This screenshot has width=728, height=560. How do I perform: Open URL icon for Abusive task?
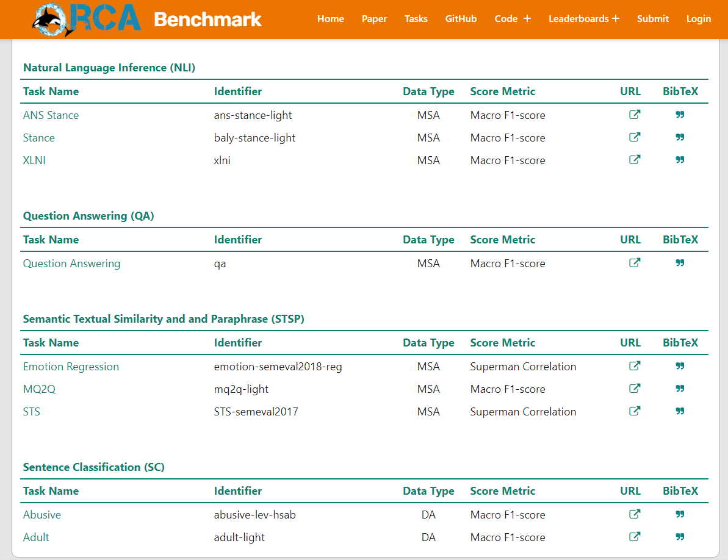coord(634,514)
